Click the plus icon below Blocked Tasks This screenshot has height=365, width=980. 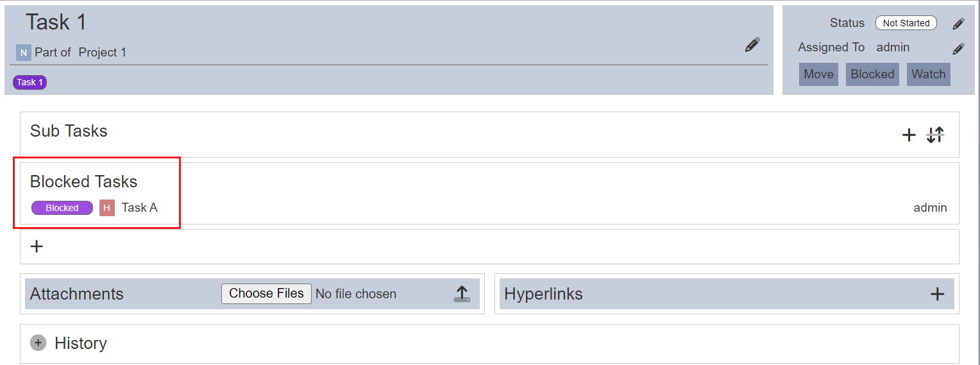pos(37,246)
